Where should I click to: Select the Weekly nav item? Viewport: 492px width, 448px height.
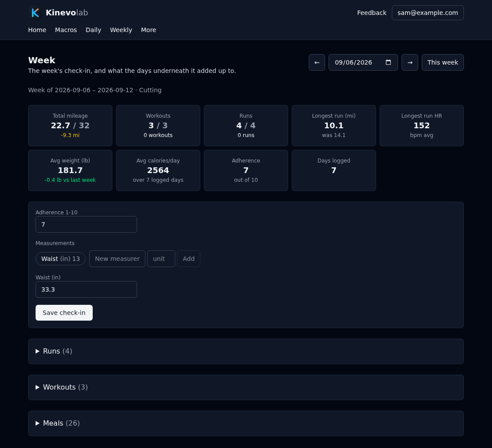(121, 30)
